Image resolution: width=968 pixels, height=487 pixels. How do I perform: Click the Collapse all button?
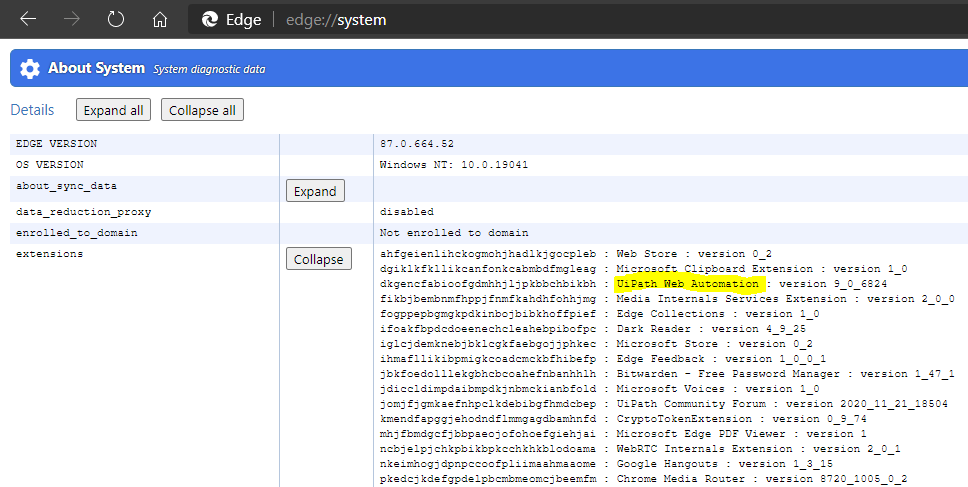pos(202,110)
